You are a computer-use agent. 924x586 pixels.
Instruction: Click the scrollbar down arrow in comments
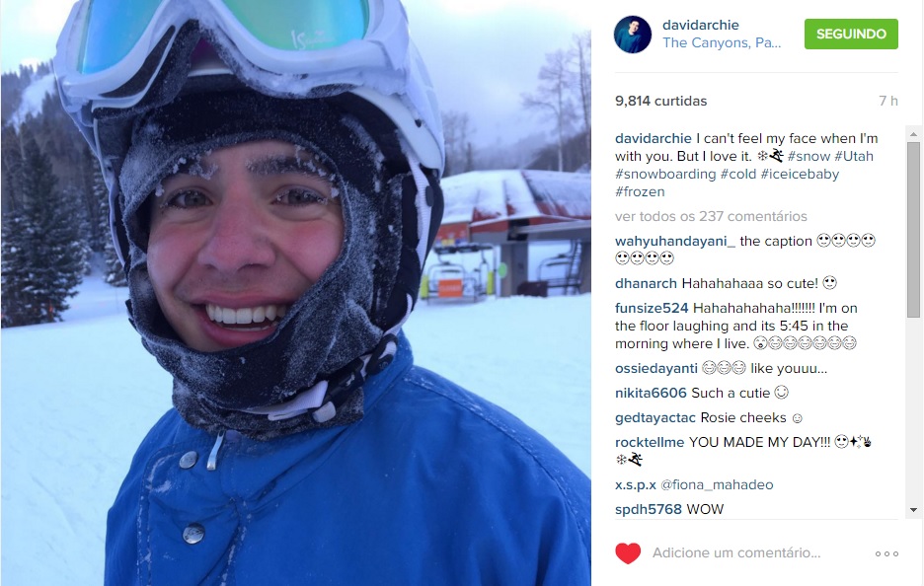913,510
